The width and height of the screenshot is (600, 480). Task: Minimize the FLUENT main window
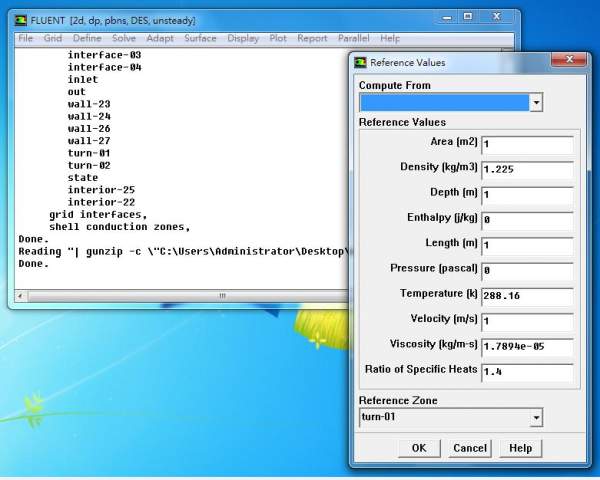447,17
